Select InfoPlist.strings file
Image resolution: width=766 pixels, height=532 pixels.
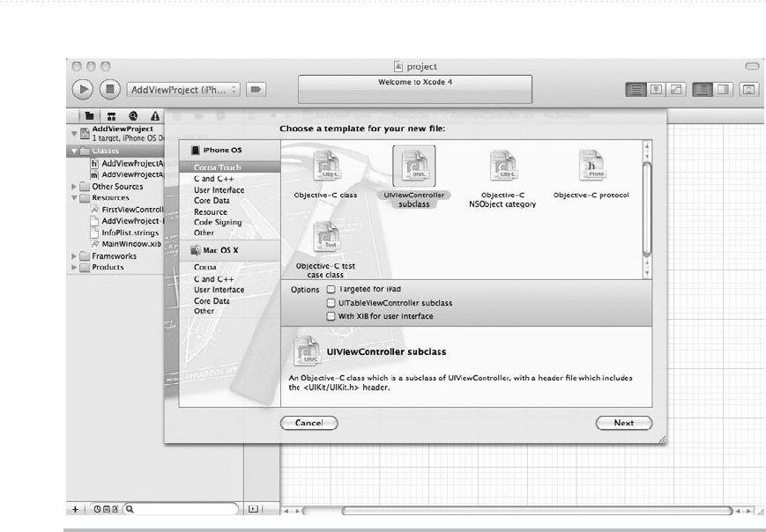click(x=125, y=233)
